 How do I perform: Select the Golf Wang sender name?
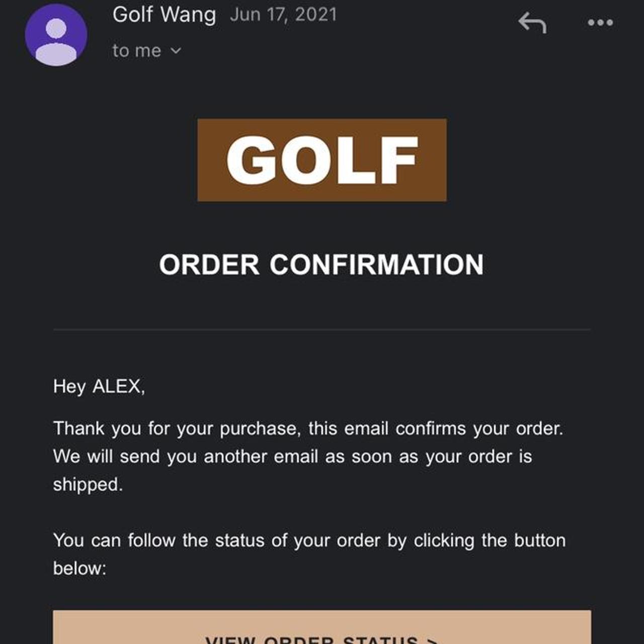[164, 15]
